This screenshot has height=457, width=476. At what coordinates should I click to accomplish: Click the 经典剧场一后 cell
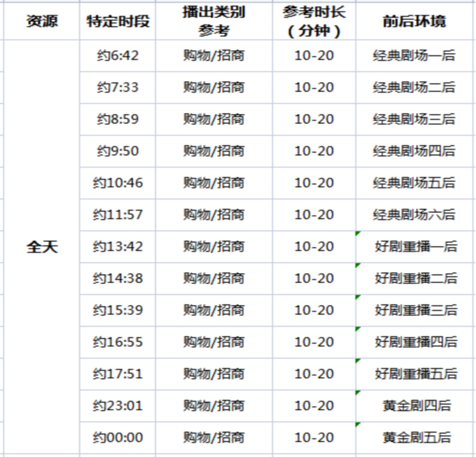414,56
